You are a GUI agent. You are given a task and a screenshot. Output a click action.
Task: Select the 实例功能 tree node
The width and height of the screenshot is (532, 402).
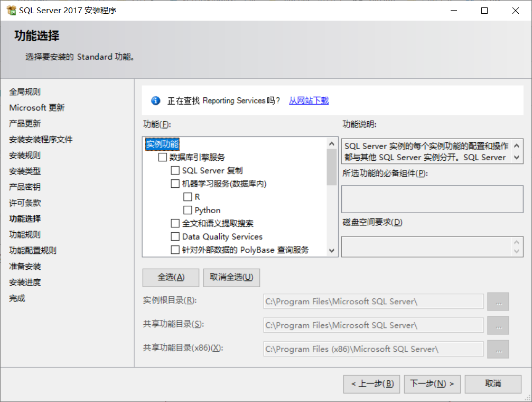[x=162, y=144]
